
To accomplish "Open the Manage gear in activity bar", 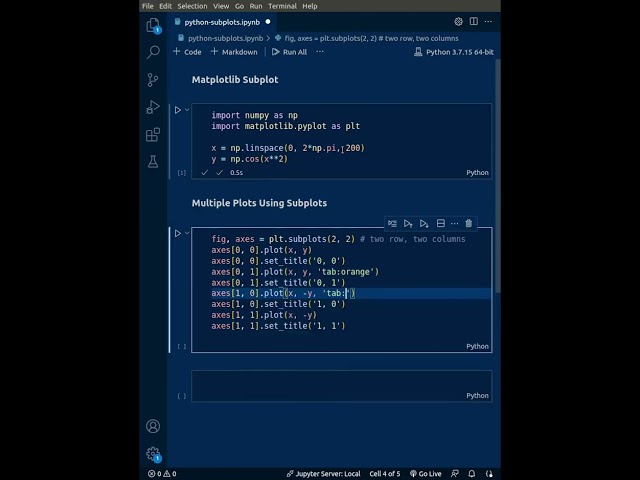I will coord(153,453).
